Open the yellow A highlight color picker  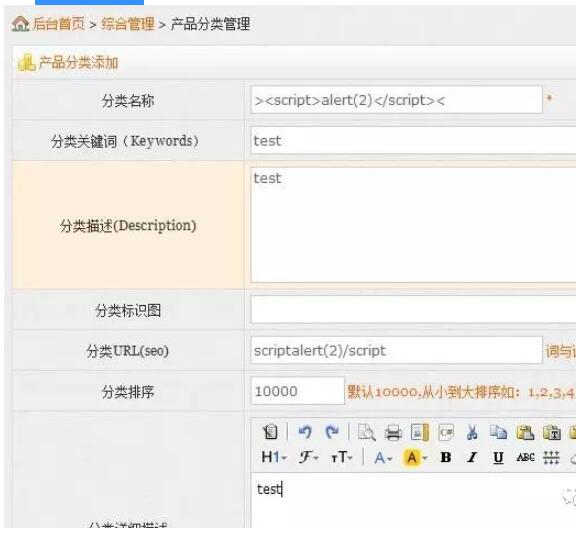point(415,458)
